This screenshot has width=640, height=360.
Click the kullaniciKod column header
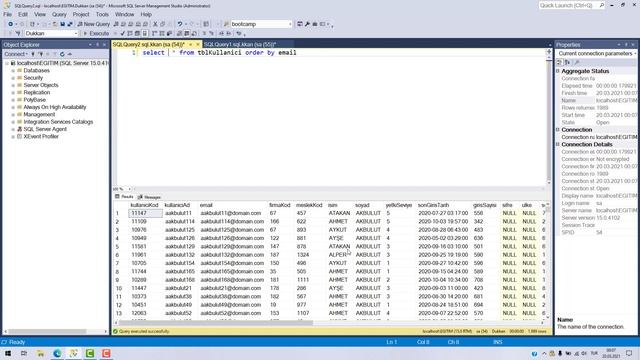(x=144, y=205)
